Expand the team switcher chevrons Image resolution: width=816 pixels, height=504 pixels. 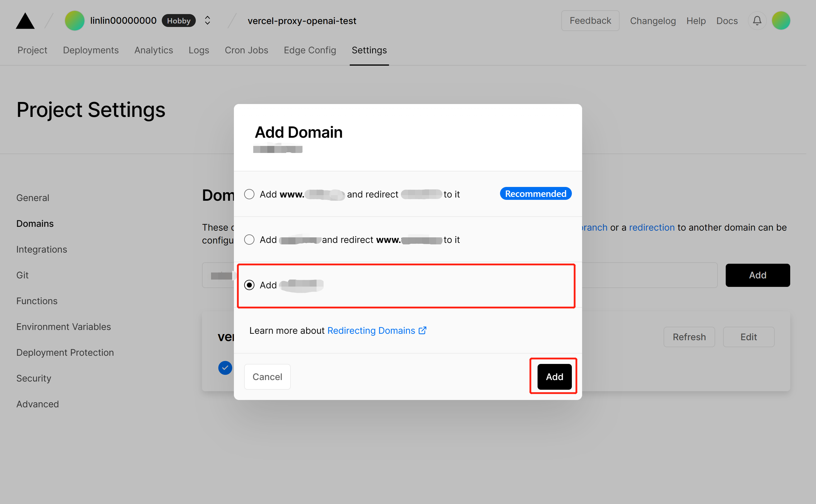(x=207, y=21)
